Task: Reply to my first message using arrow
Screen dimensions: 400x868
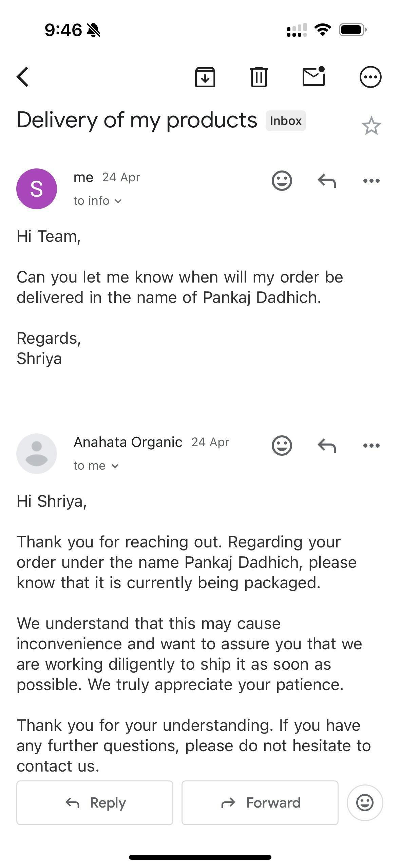Action: (327, 180)
